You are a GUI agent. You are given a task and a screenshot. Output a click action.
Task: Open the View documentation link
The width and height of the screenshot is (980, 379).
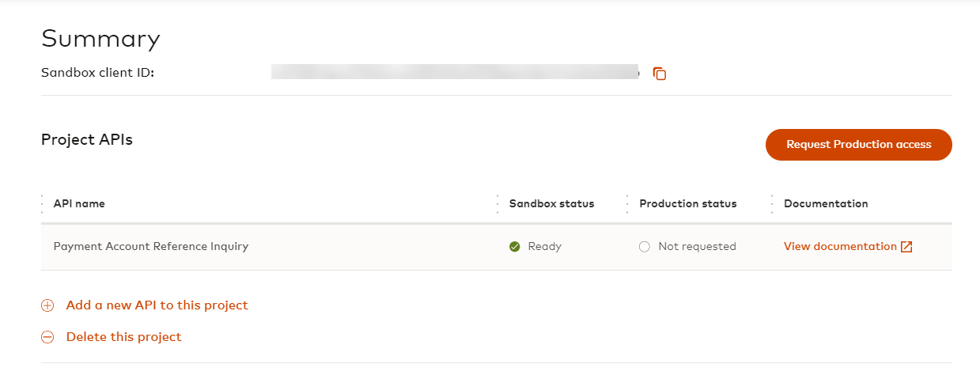840,247
